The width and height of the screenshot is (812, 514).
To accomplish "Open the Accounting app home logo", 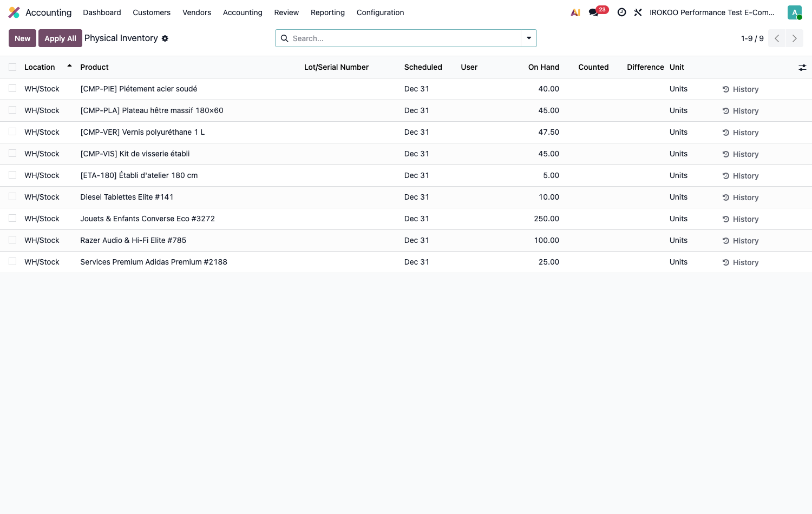I will [14, 12].
